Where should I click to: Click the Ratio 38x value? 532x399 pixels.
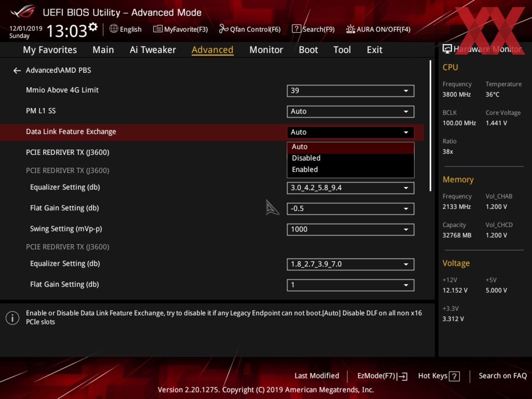click(448, 152)
